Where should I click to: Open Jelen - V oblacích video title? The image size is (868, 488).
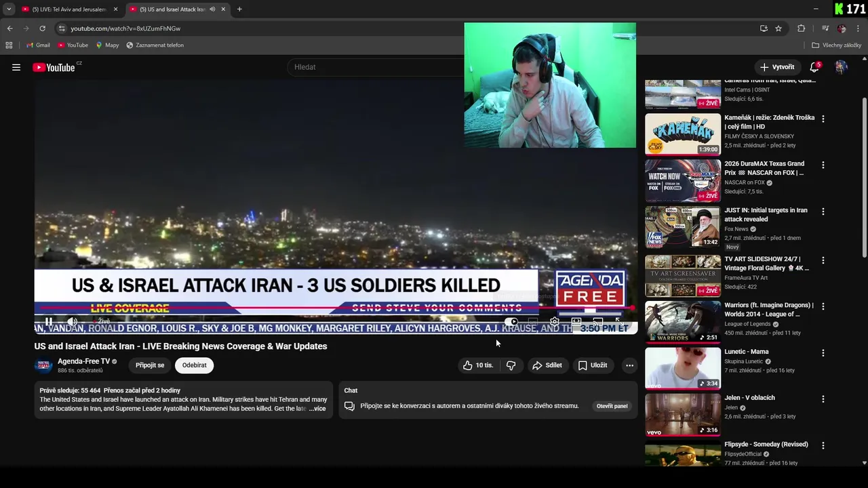point(749,398)
